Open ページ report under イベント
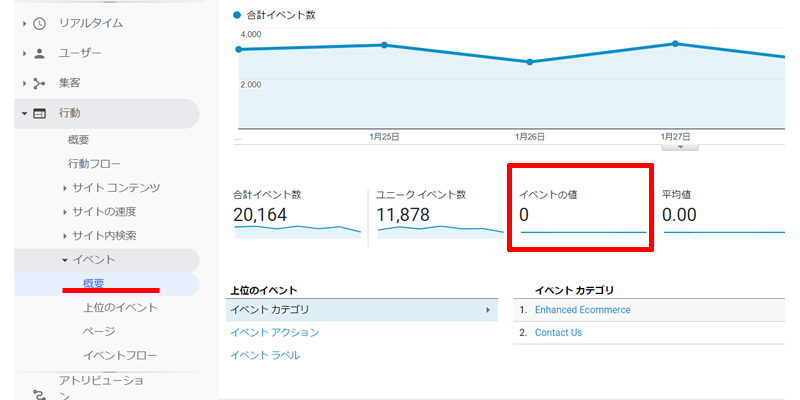The image size is (800, 400). 99,332
